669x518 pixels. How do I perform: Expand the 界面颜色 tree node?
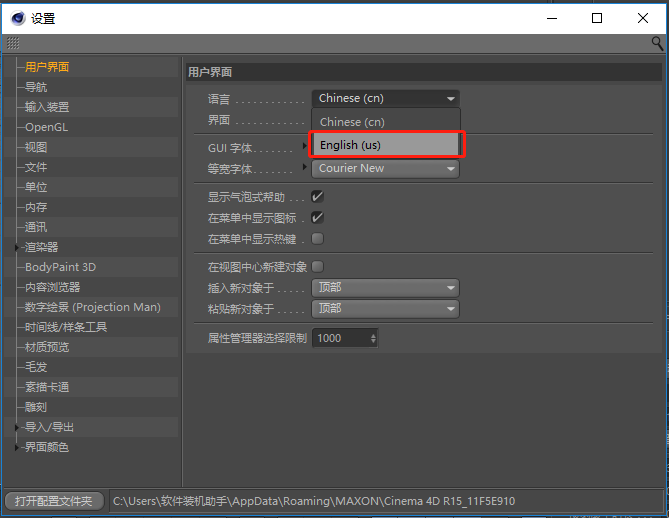coord(17,447)
